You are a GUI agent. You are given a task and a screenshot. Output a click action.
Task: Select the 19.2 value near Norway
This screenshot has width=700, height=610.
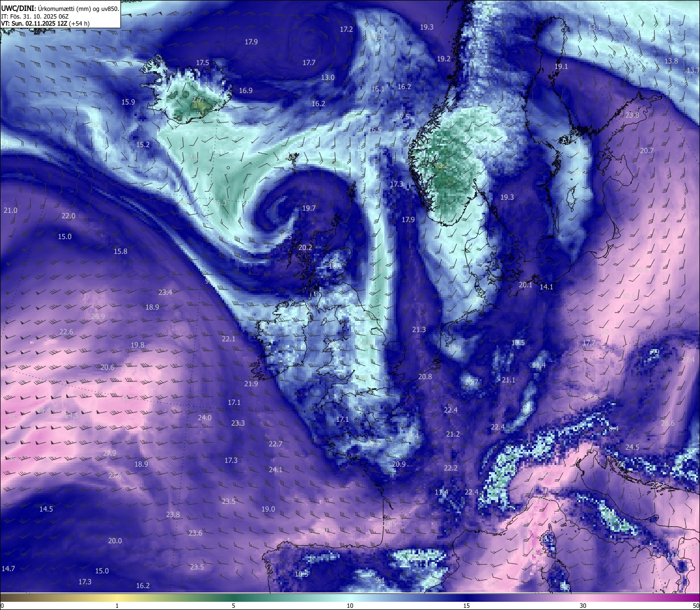coord(444,59)
